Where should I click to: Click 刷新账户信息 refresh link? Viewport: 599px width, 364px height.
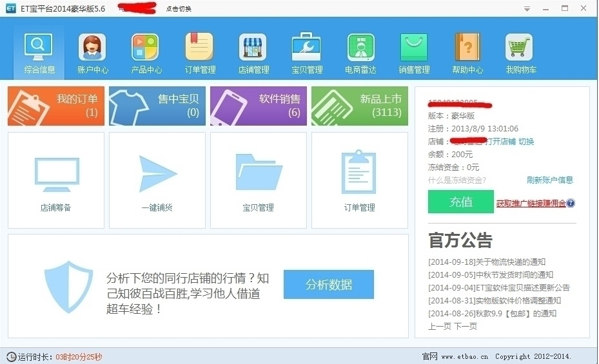click(550, 180)
